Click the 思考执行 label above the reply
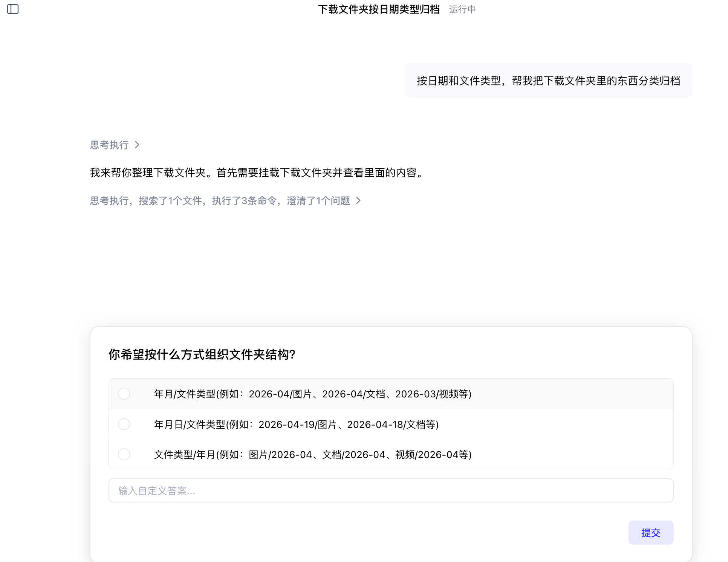 tap(109, 145)
